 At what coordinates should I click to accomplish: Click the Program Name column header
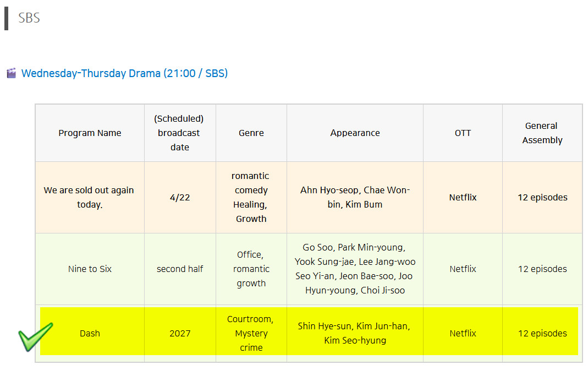[90, 133]
